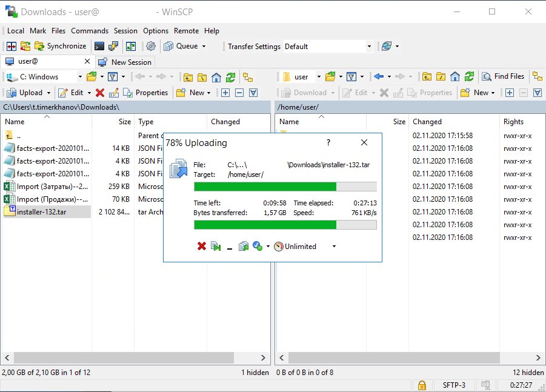Viewport: 546px width, 392px height.
Task: Click the overall transfer progress bar
Action: point(285,225)
